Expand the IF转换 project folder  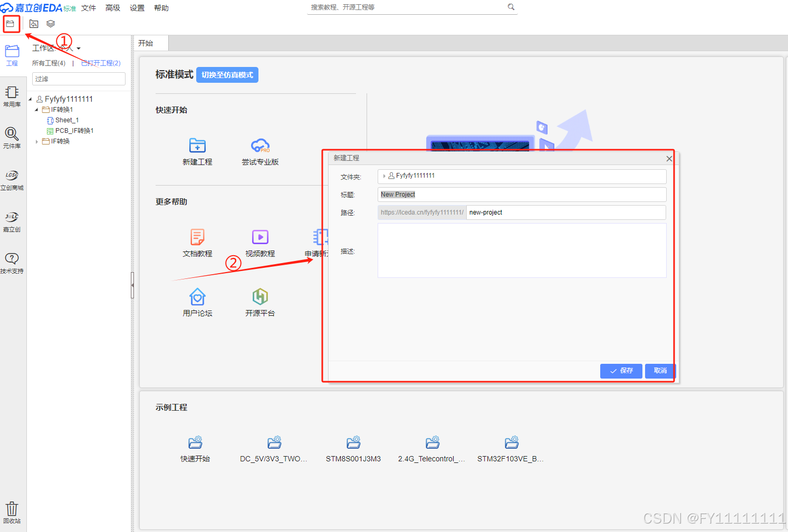click(x=36, y=141)
